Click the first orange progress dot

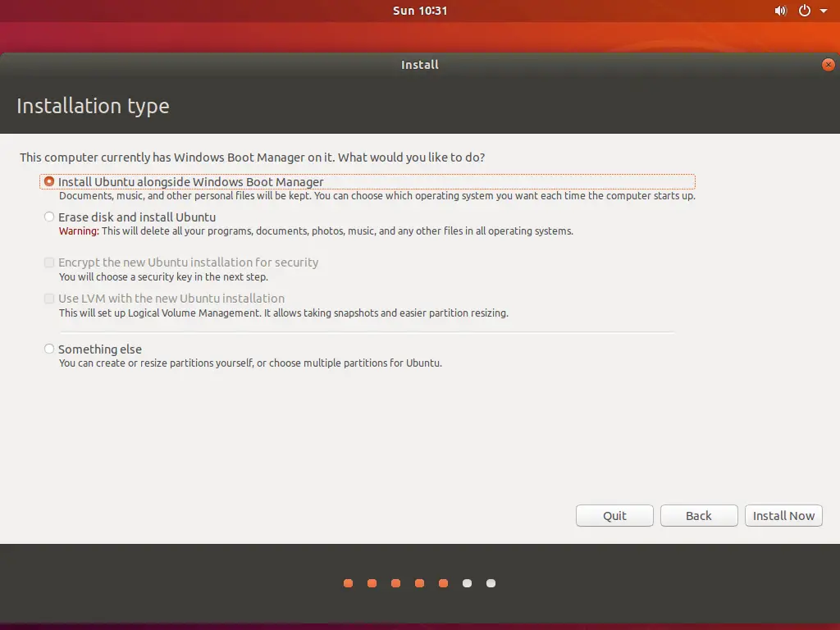(x=348, y=583)
